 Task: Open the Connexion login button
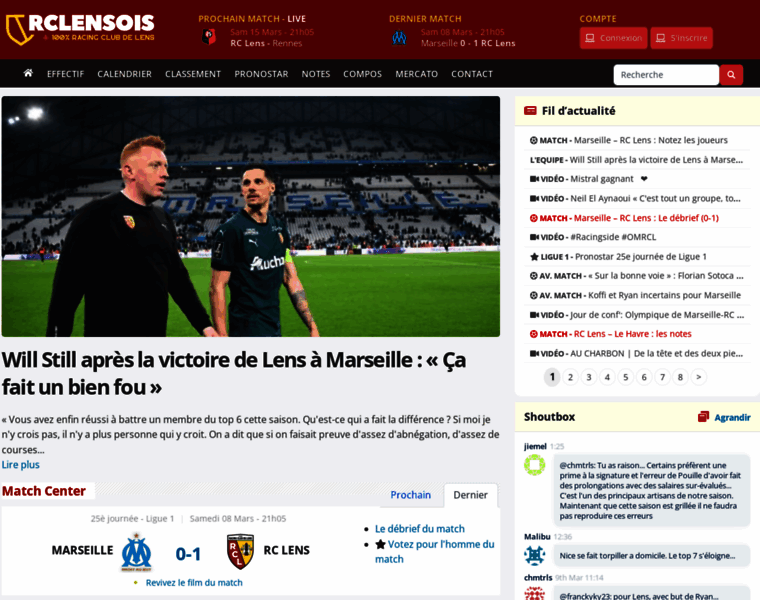click(613, 38)
